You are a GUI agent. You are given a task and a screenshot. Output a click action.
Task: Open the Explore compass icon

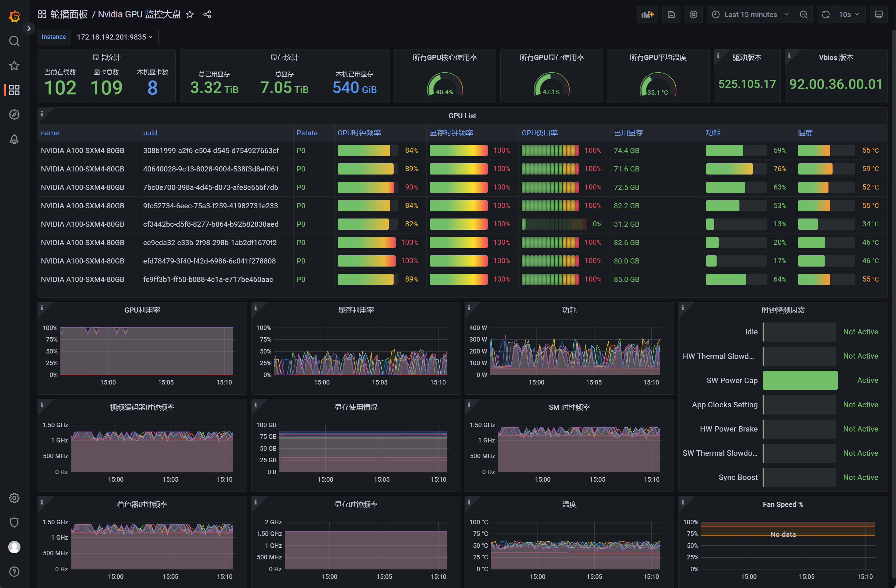[x=14, y=115]
